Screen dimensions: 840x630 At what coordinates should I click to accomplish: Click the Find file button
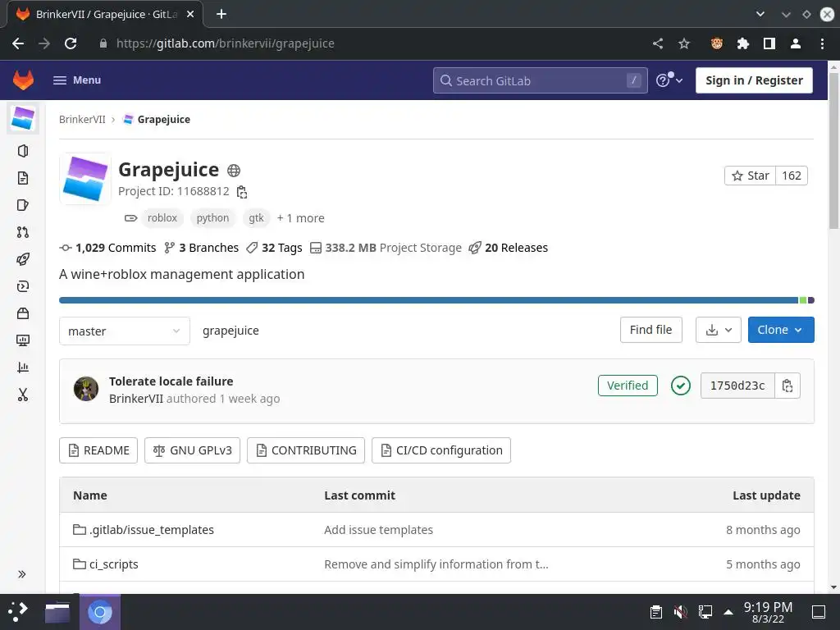(x=651, y=330)
